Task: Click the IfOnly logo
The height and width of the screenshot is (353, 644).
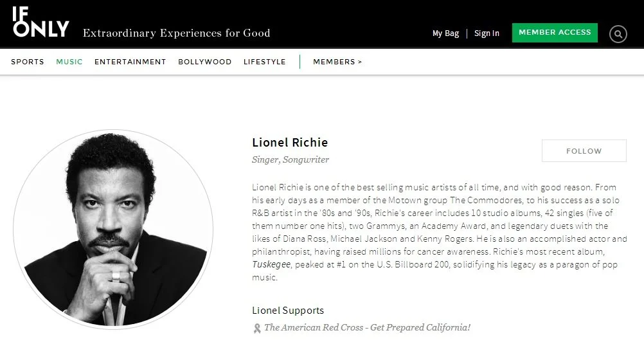Action: (40, 23)
